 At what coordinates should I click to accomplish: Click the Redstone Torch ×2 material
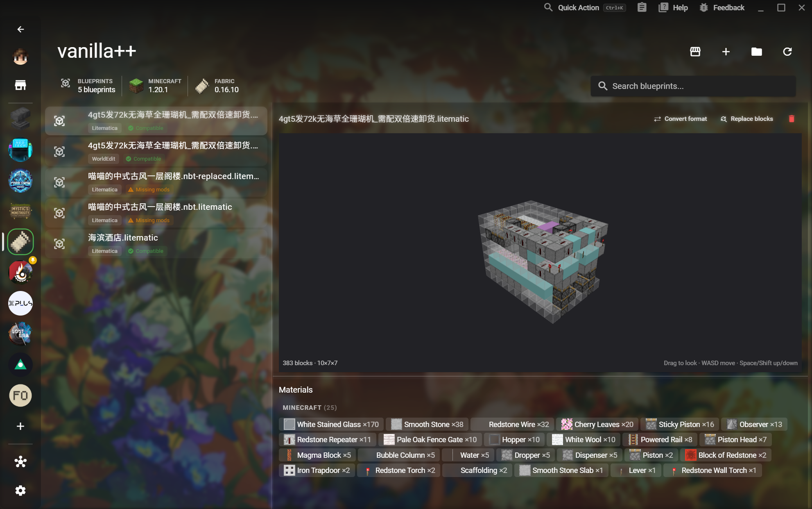click(x=399, y=470)
